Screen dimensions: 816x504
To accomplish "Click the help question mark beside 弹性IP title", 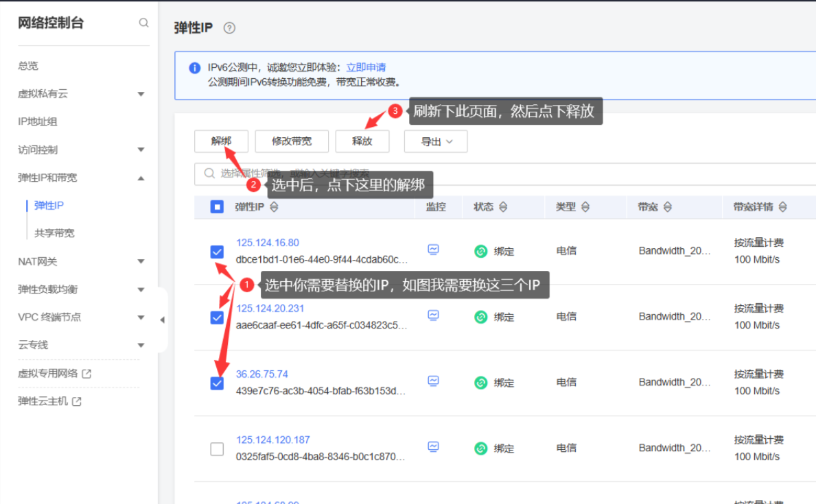I will coord(229,28).
